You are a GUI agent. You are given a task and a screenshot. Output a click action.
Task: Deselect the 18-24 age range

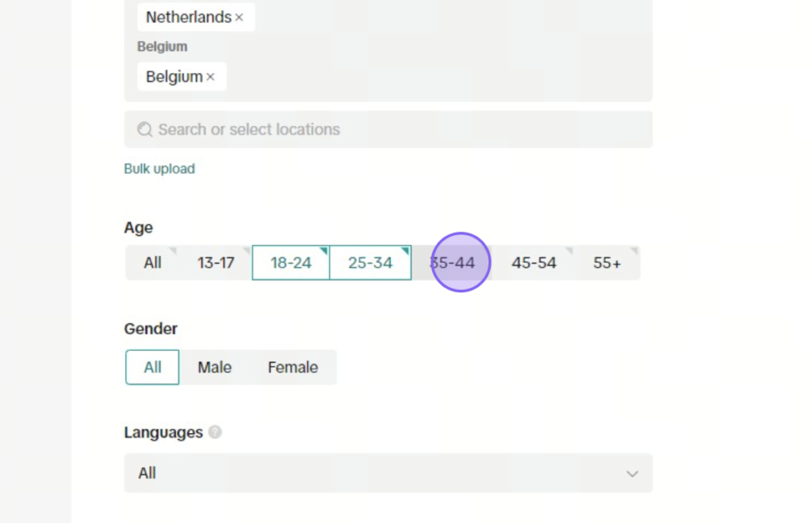pos(290,263)
